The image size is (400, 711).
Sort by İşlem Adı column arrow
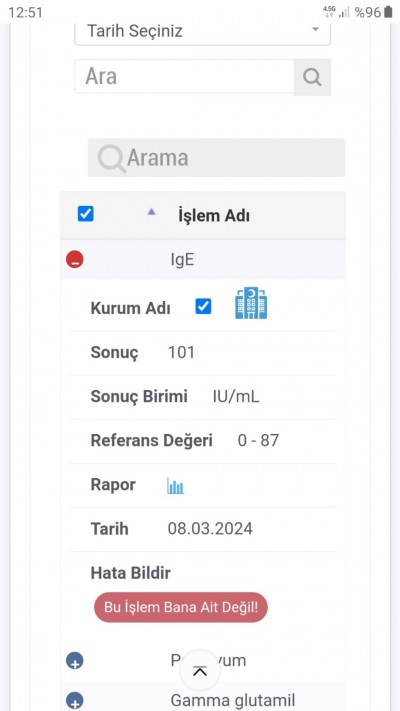pyautogui.click(x=151, y=212)
